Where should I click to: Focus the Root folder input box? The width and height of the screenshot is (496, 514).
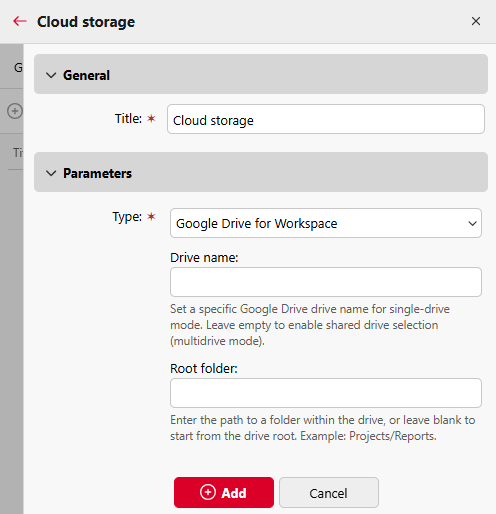click(326, 393)
